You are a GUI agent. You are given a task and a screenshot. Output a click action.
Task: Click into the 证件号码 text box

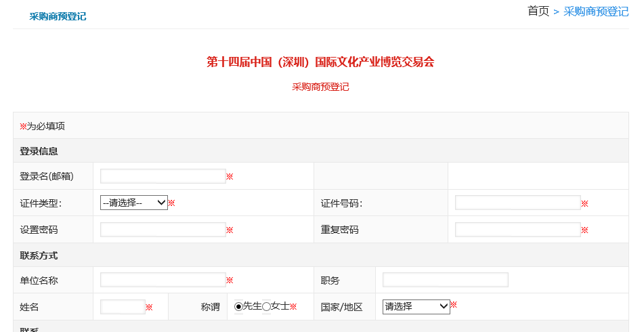click(x=517, y=203)
